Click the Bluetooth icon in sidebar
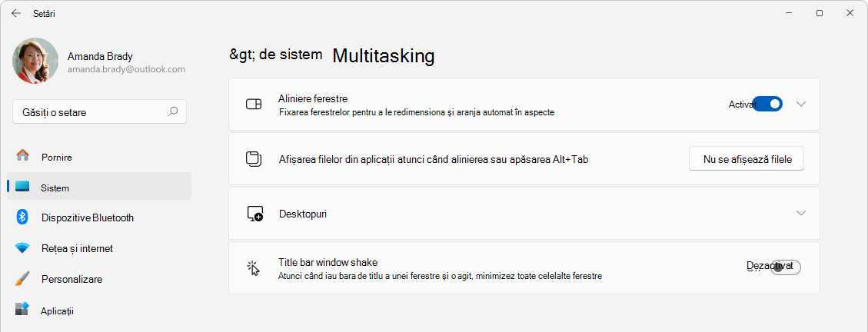The image size is (868, 332). coord(22,217)
